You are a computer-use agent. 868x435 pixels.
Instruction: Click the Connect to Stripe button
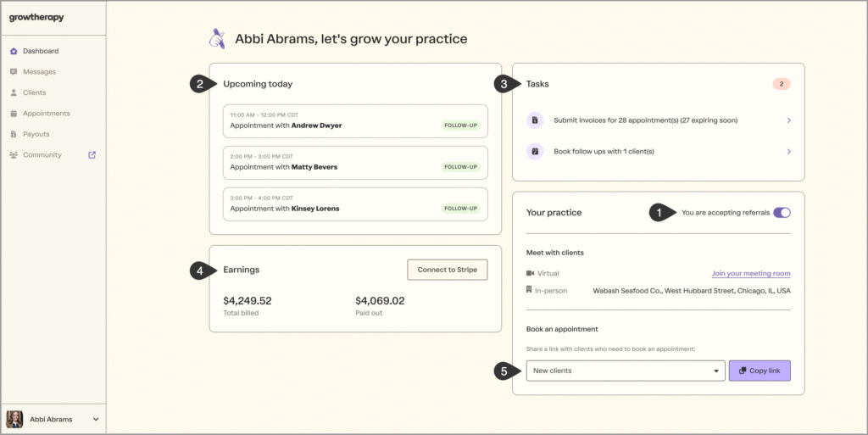click(448, 270)
